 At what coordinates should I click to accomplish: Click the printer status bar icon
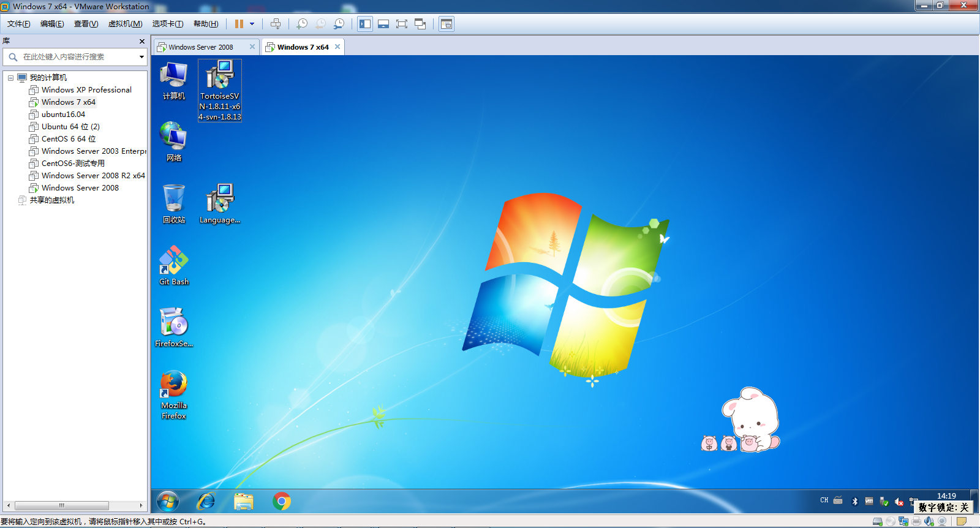916,521
